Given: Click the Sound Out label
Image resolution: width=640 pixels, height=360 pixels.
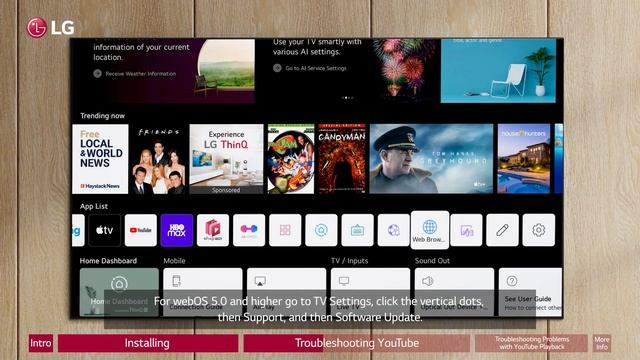Looking at the screenshot, I should 432,260.
